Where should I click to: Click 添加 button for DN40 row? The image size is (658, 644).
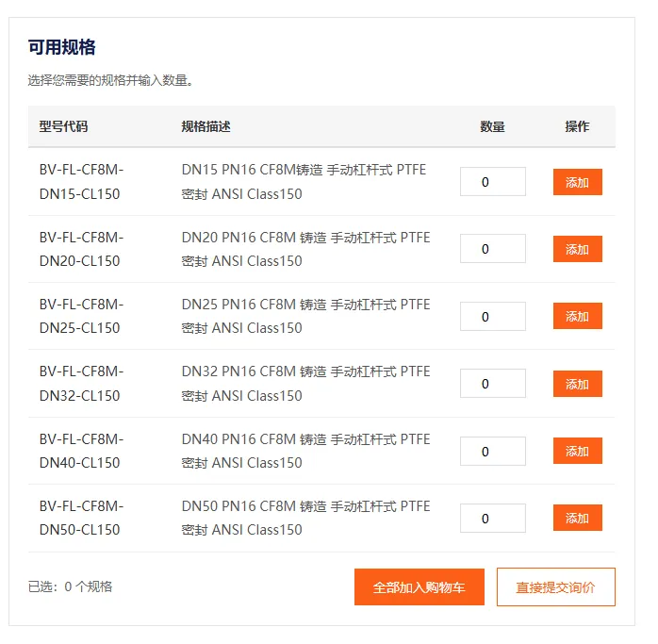click(578, 451)
